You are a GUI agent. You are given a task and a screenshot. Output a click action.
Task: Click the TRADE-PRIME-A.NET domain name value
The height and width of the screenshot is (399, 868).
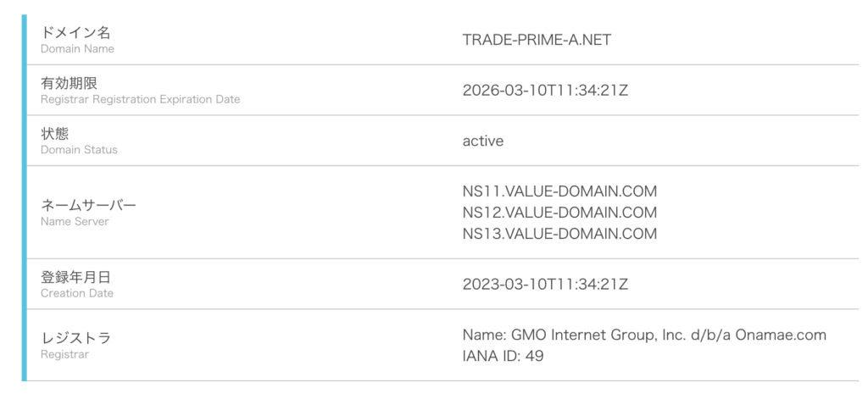pyautogui.click(x=537, y=39)
